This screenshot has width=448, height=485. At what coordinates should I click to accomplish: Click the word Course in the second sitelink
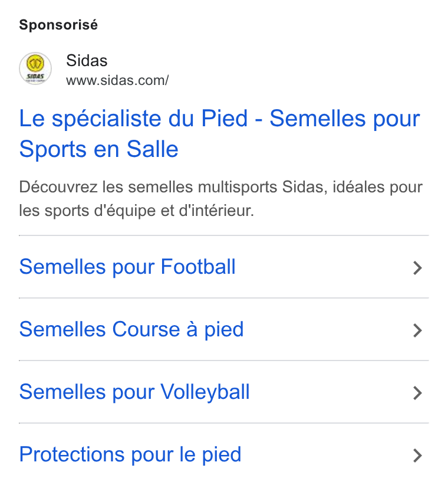point(146,329)
